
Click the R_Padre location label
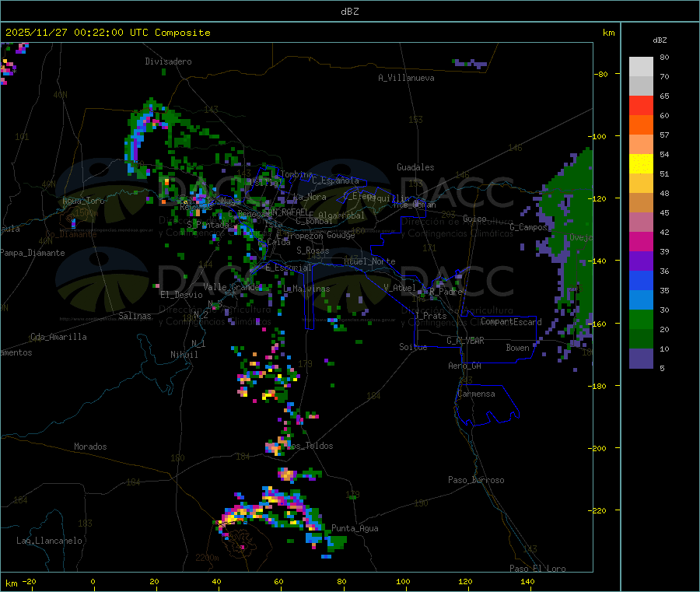tap(446, 292)
